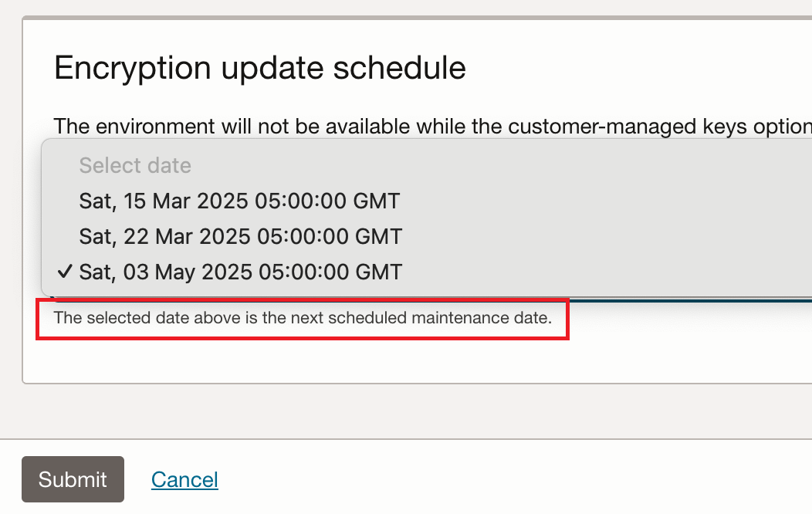Click empty dropdown space right of 15 Mar
812x514 pixels.
coord(602,201)
